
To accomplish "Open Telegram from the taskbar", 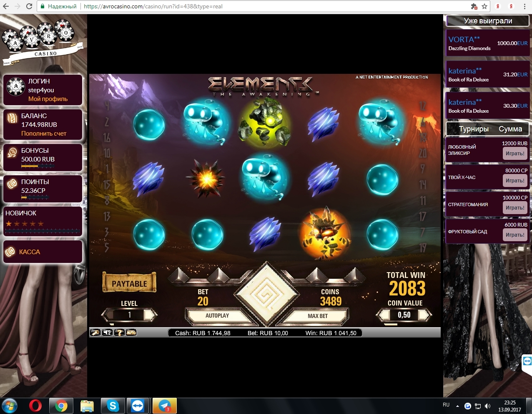I will click(165, 406).
